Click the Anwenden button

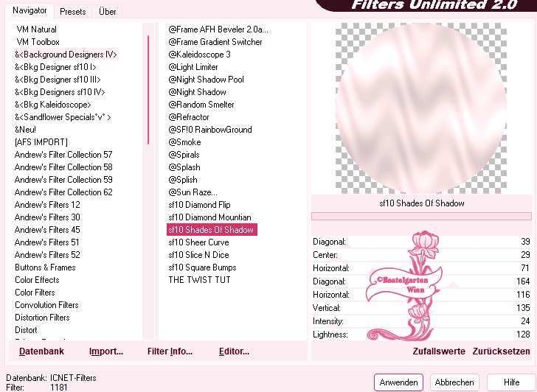[x=398, y=382]
